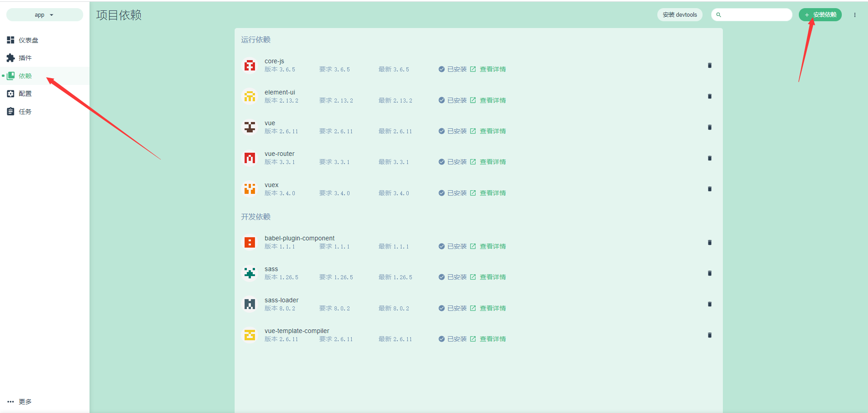This screenshot has height=413, width=868.
Task: Click the vuex package logo icon
Action: 250,189
